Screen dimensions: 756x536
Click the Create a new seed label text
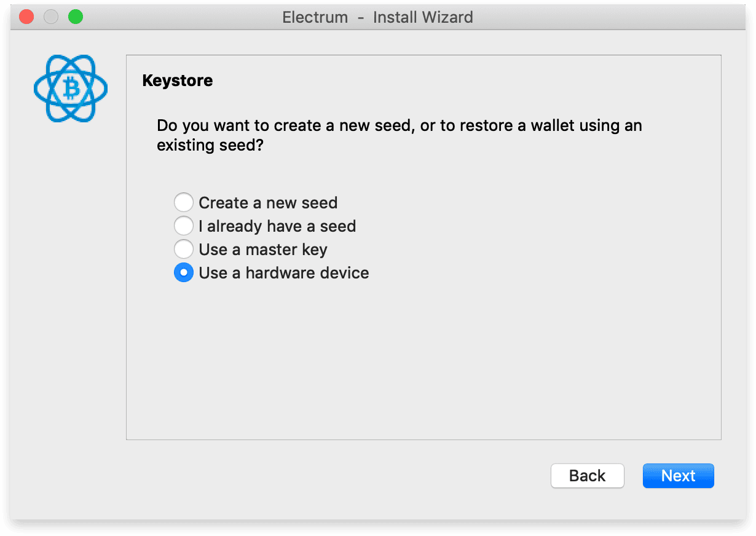(268, 203)
